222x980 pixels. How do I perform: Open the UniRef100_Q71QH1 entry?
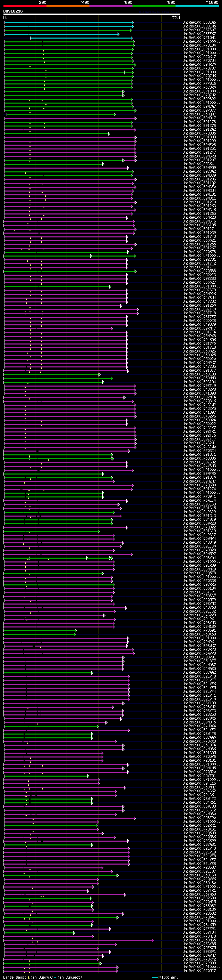pyautogui.click(x=199, y=38)
